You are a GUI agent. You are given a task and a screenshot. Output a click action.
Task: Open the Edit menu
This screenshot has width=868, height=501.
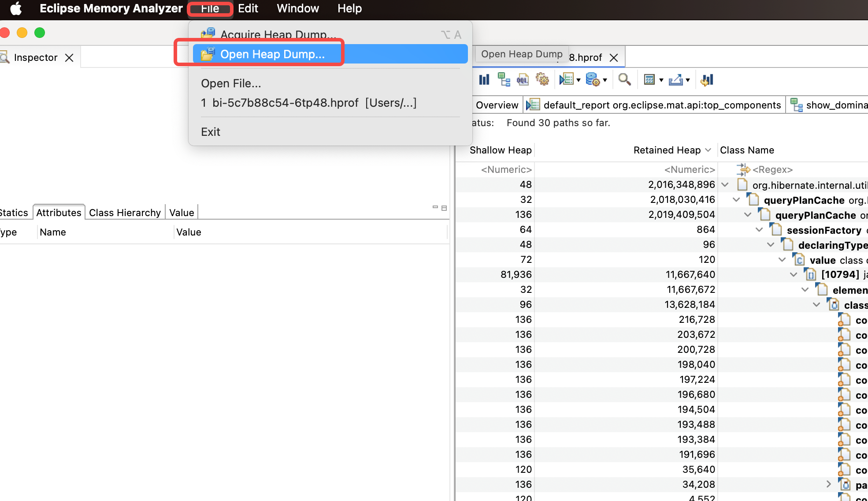pos(248,8)
